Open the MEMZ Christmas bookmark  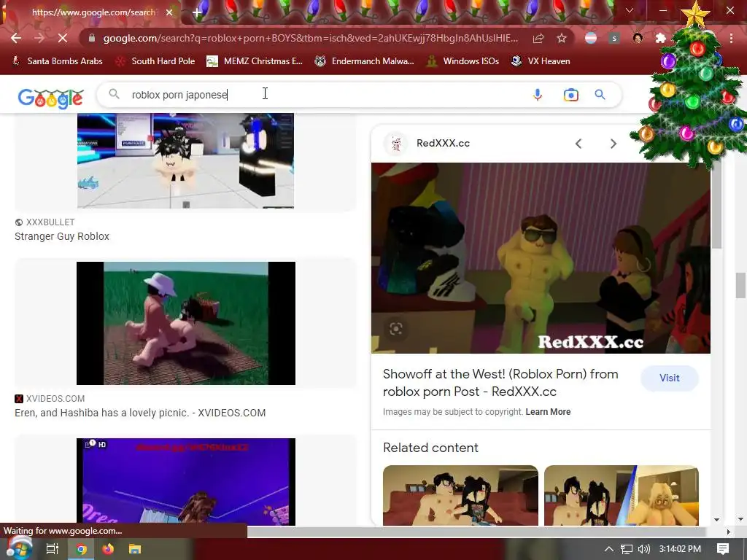255,61
